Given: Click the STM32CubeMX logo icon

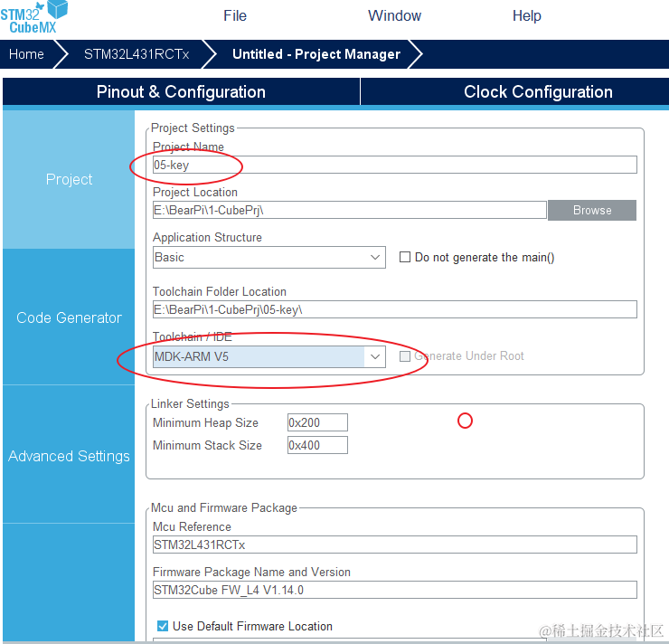Looking at the screenshot, I should point(33,17).
